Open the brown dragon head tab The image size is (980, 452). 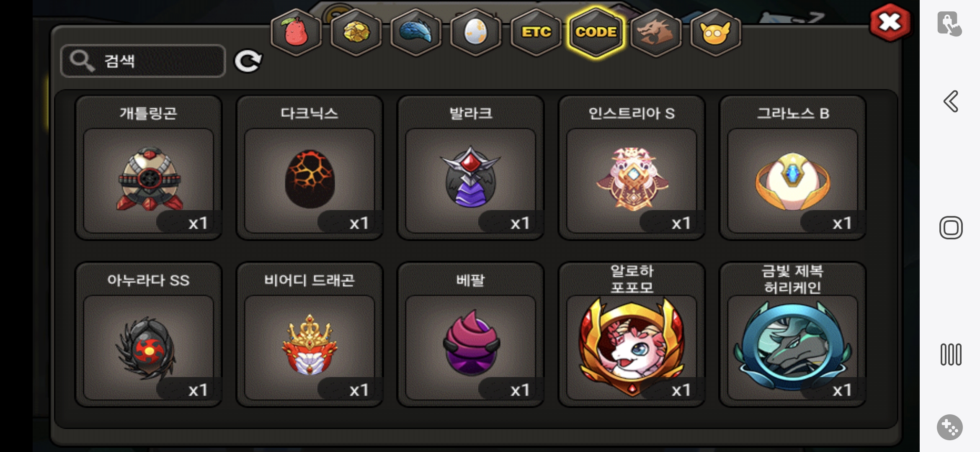tap(656, 32)
